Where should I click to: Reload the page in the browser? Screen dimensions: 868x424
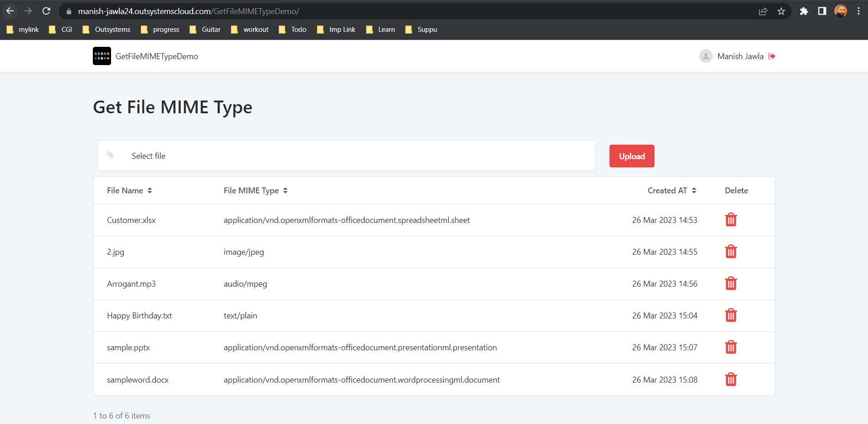[46, 11]
